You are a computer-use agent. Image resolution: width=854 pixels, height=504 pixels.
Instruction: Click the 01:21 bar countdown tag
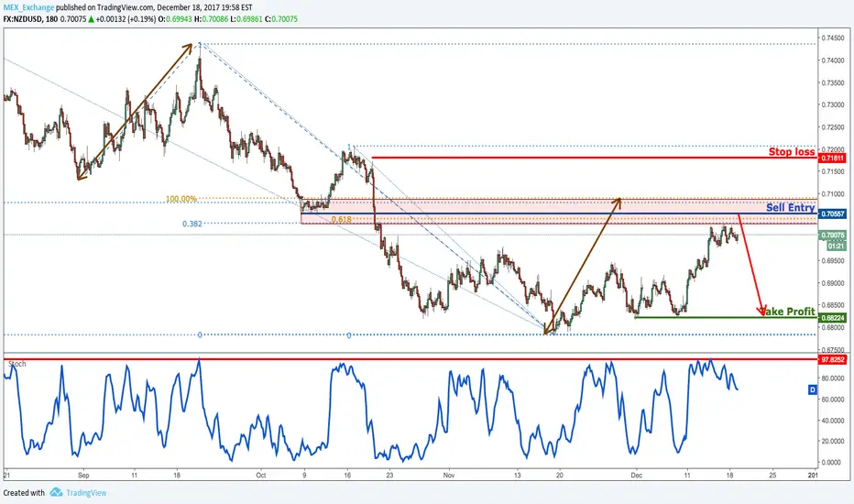pyautogui.click(x=836, y=247)
